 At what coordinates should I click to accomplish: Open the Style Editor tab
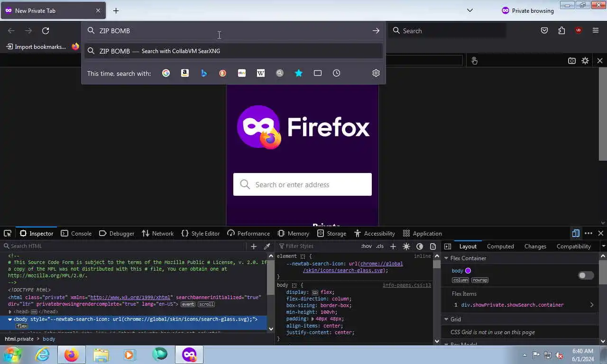pyautogui.click(x=201, y=233)
